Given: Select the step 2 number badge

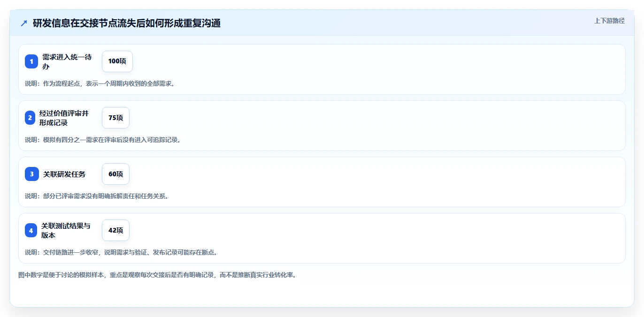Looking at the screenshot, I should [x=30, y=118].
